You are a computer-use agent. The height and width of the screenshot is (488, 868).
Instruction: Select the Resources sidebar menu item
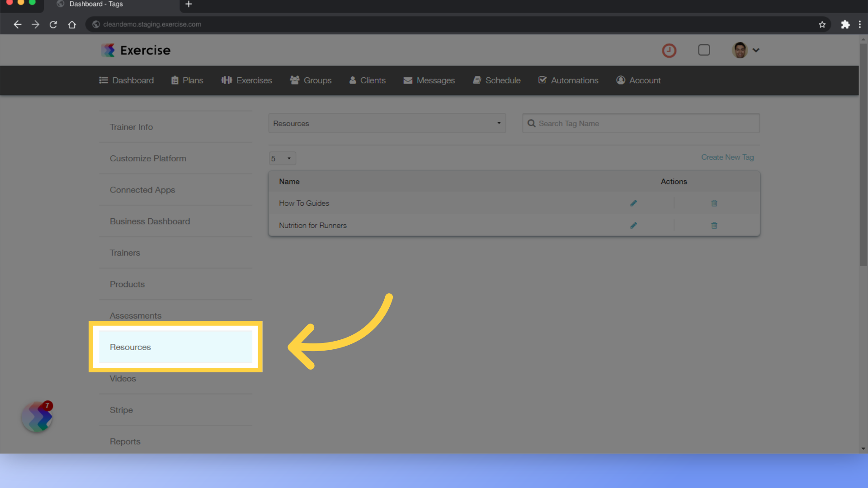coord(175,347)
